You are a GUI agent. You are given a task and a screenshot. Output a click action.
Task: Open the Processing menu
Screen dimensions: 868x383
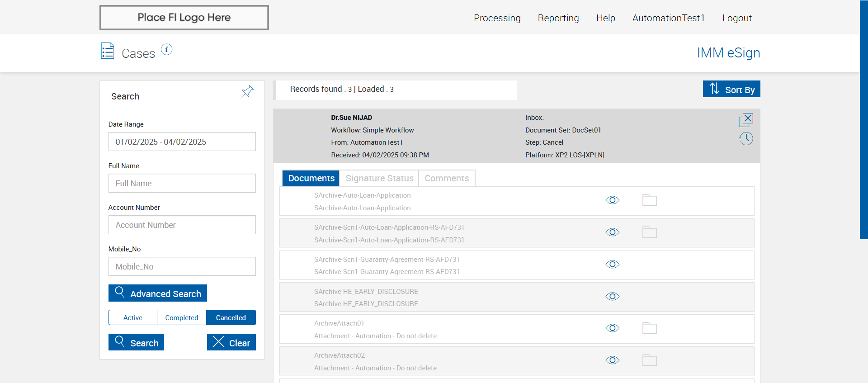coord(497,18)
